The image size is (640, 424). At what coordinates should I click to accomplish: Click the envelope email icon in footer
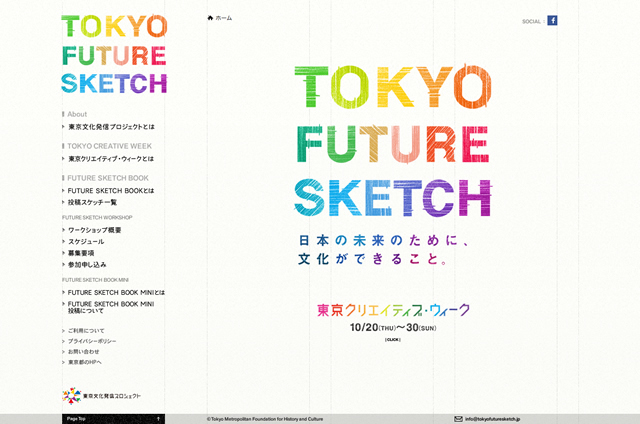(458, 419)
